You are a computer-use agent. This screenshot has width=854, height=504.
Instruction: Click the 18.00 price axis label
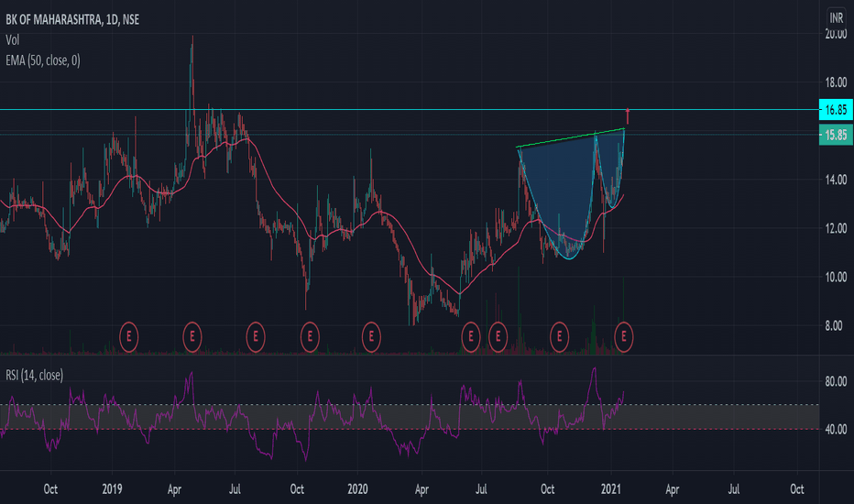point(836,82)
